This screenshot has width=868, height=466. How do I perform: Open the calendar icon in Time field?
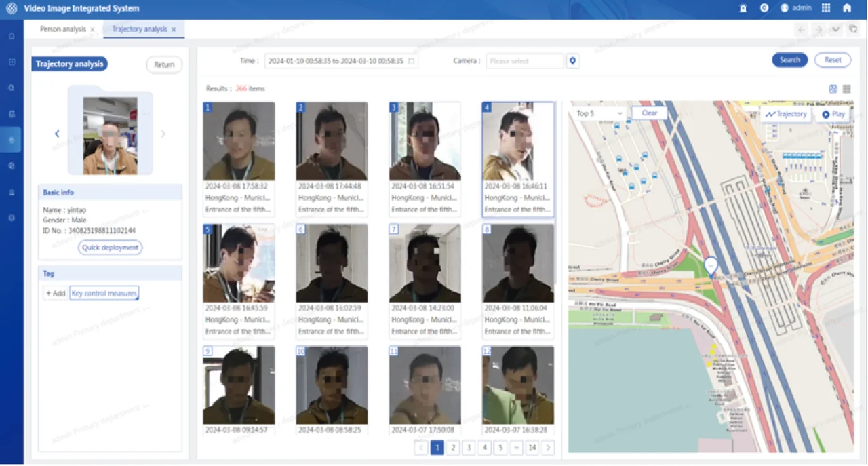pos(411,61)
